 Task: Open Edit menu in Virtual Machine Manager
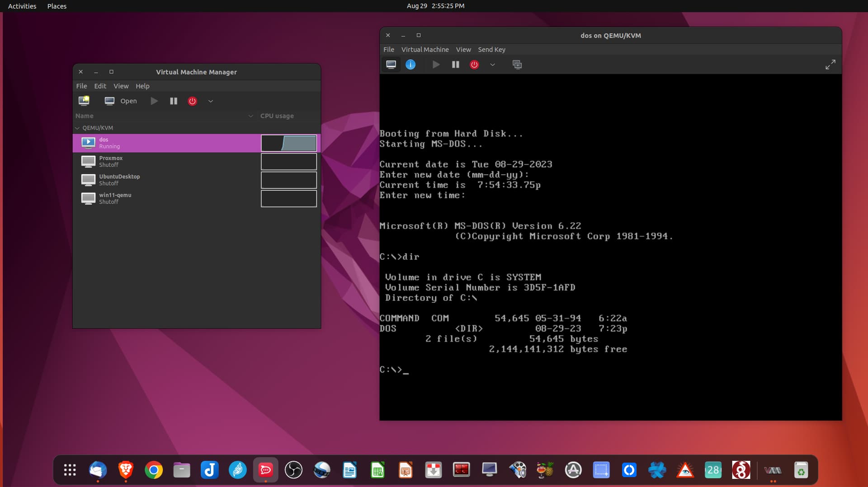[100, 86]
